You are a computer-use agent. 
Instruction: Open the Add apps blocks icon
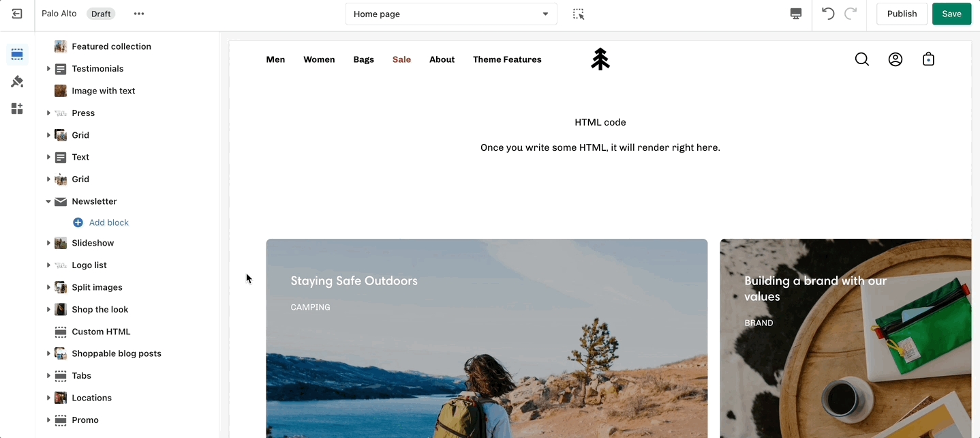pos(17,109)
